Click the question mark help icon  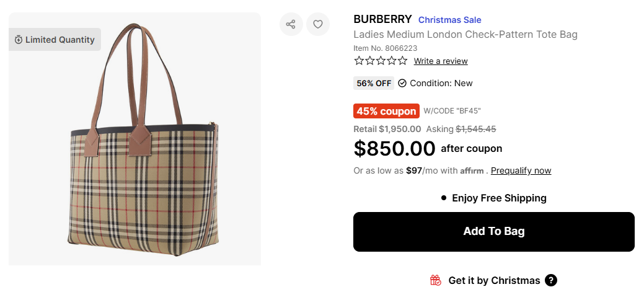(551, 280)
